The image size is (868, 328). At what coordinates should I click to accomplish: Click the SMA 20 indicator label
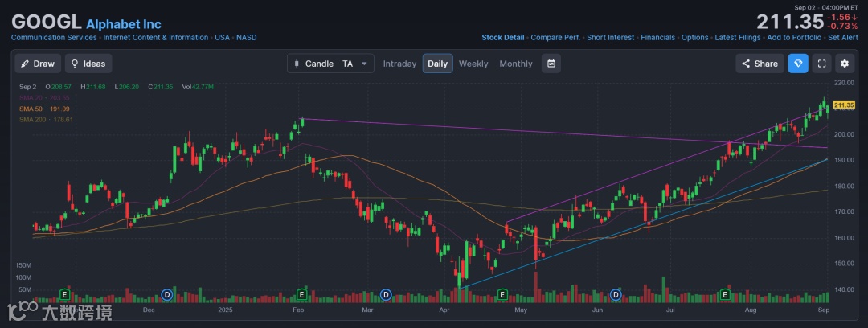(46, 97)
